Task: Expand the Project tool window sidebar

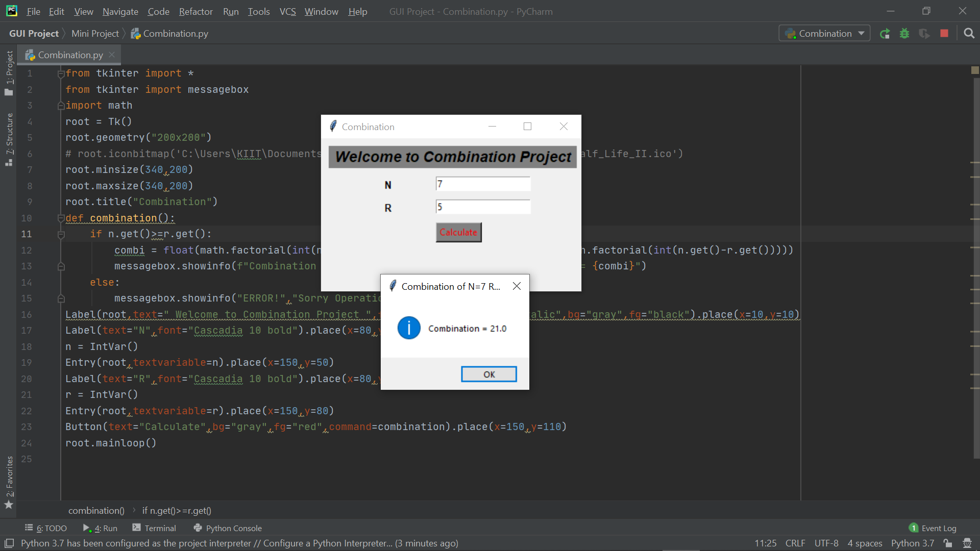Action: [x=9, y=72]
